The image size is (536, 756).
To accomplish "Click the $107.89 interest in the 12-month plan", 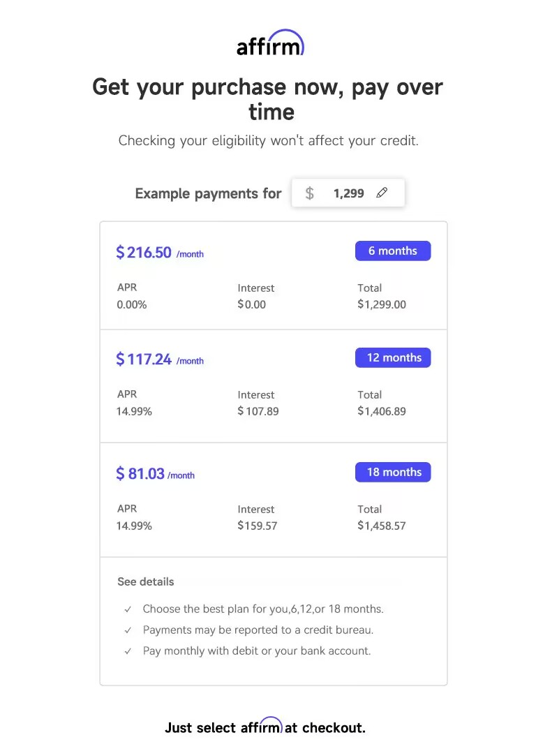I will click(258, 411).
